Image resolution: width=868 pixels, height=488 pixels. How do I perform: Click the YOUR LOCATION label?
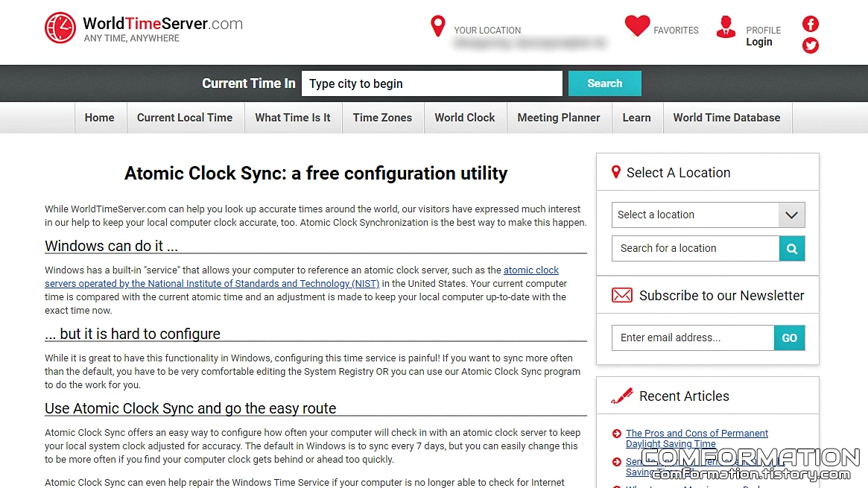(x=487, y=31)
